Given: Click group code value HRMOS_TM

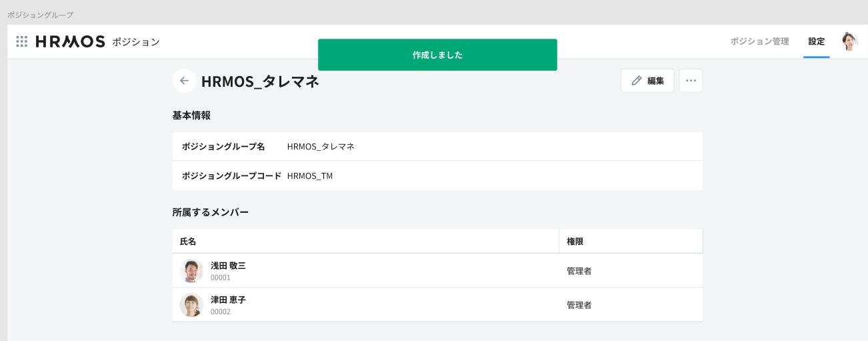Looking at the screenshot, I should 310,176.
